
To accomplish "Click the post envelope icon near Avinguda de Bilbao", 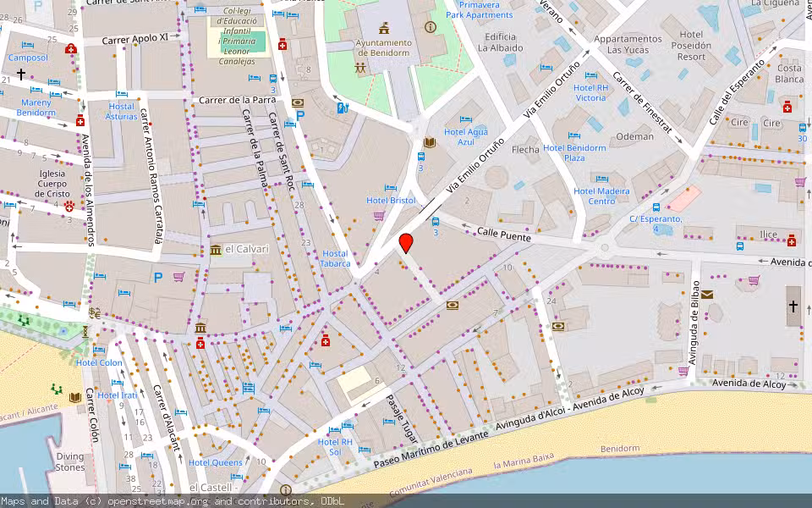I will coord(707,295).
